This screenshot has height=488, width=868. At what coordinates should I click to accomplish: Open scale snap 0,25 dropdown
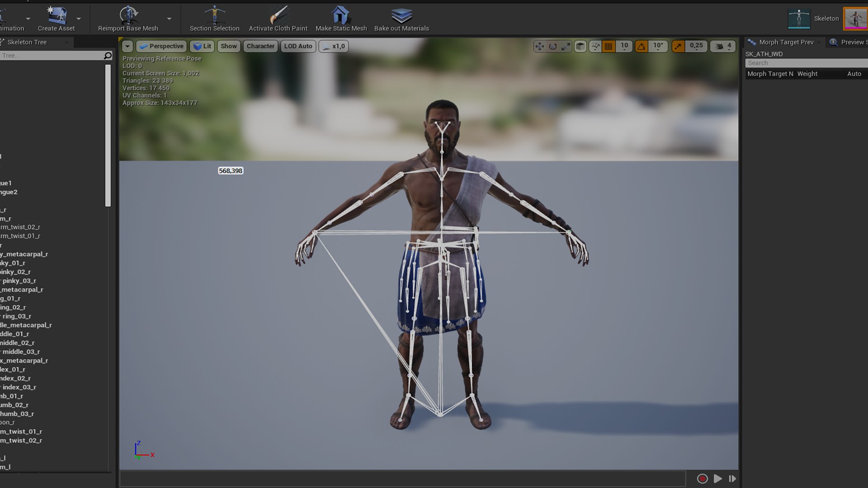coord(696,46)
